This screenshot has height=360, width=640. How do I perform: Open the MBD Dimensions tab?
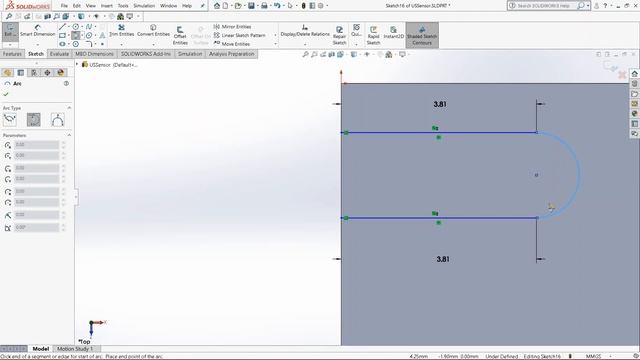(94, 54)
